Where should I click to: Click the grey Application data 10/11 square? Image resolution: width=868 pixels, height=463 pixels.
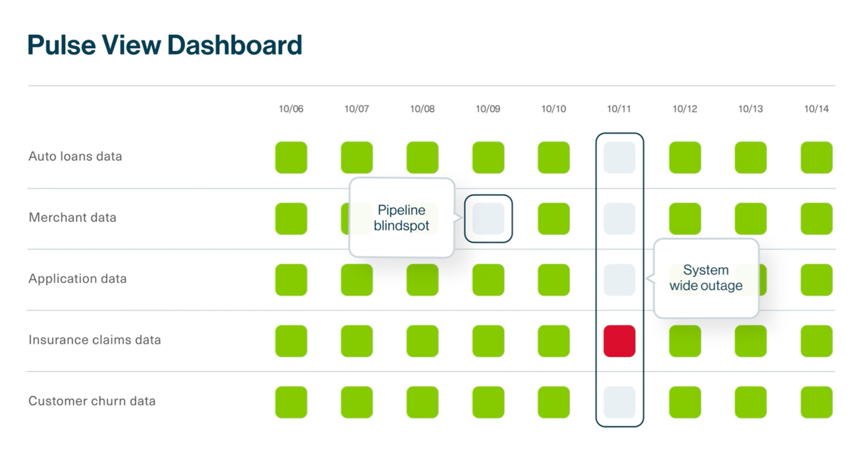pos(619,280)
